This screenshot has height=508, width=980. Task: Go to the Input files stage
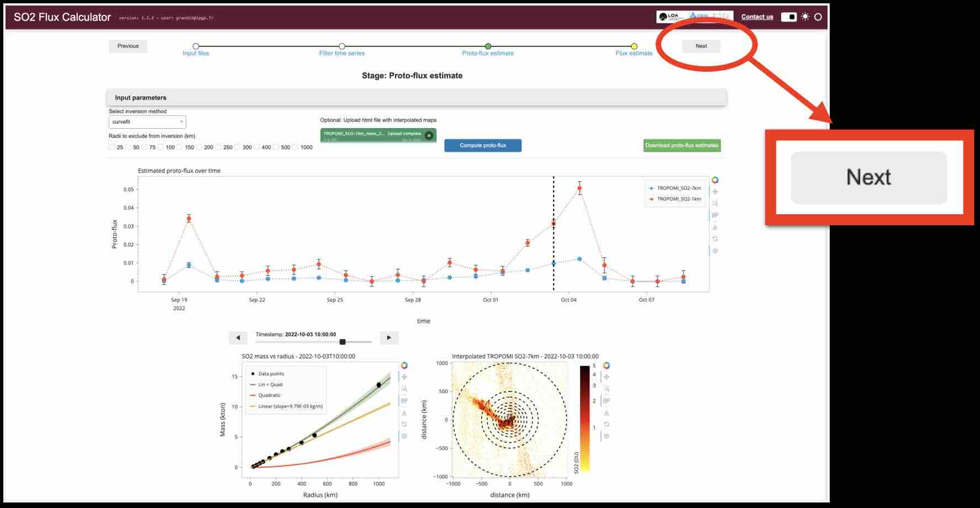[196, 47]
